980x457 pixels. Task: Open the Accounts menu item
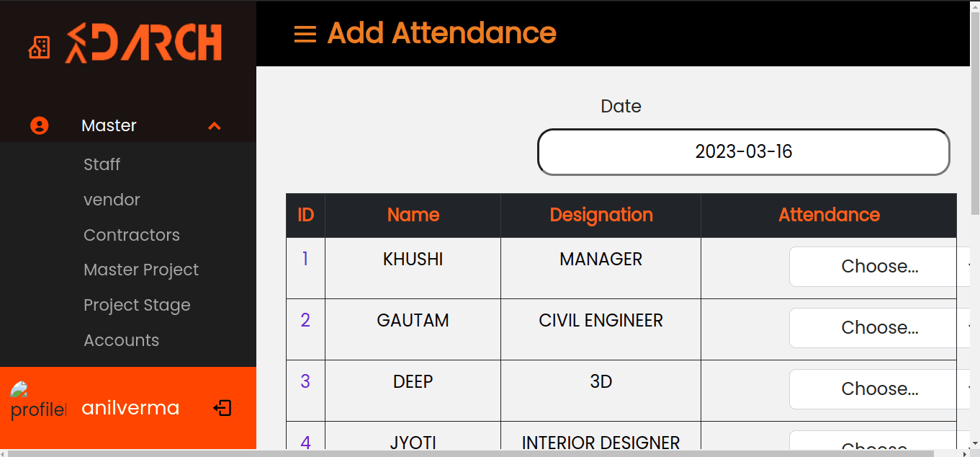coord(121,340)
